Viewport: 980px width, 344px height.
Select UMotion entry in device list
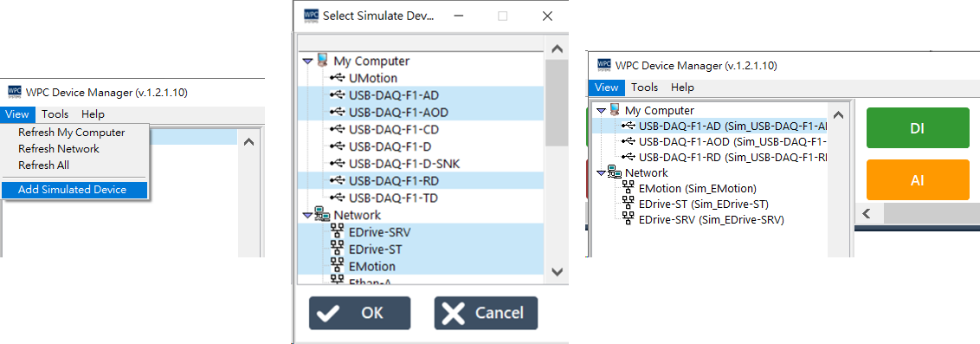[x=373, y=78]
